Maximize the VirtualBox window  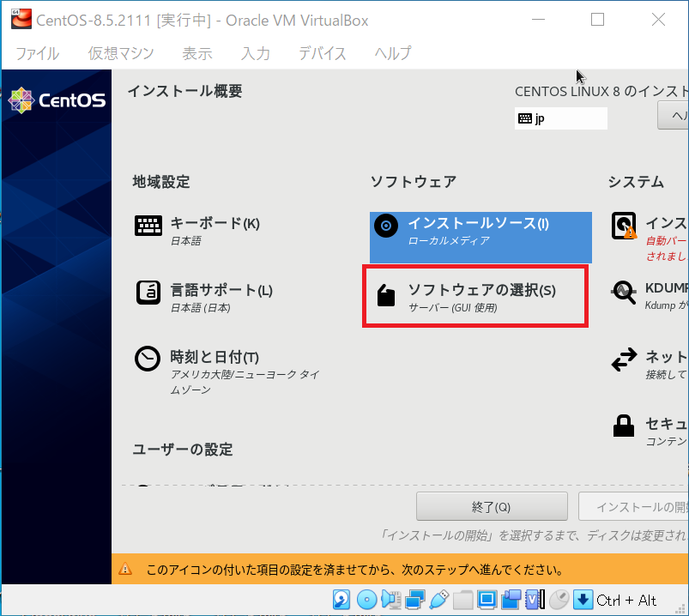pyautogui.click(x=597, y=20)
